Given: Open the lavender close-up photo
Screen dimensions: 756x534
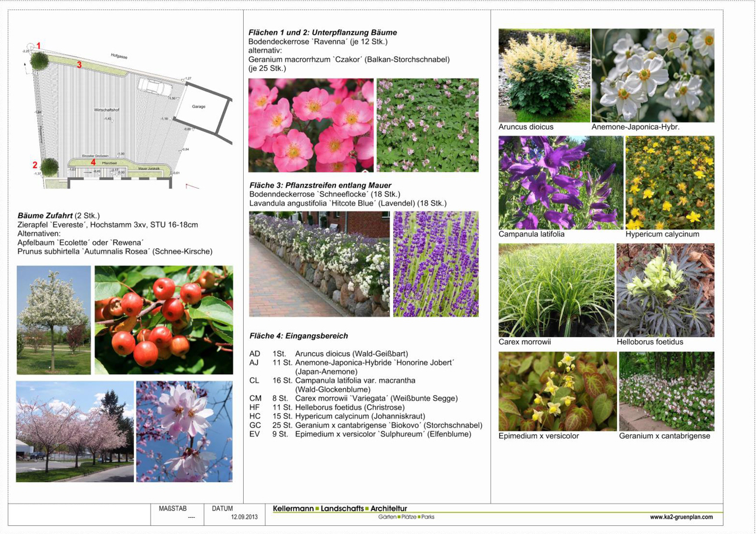Looking at the screenshot, I should click(x=436, y=264).
